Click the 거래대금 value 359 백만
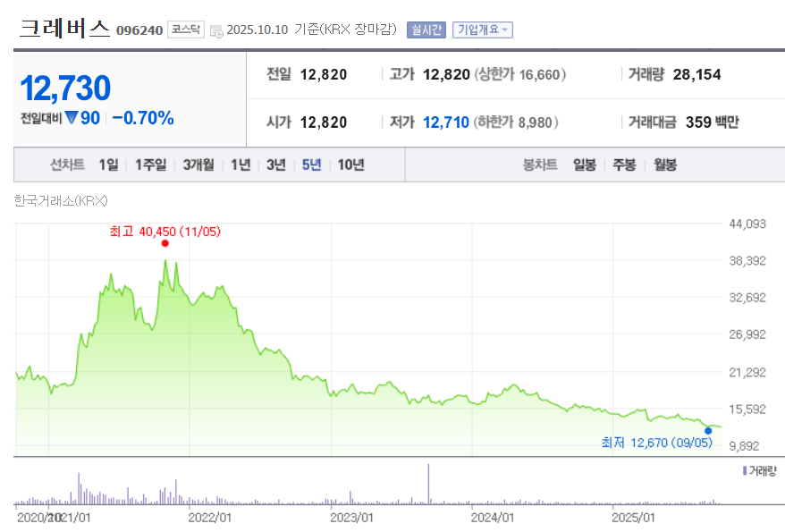This screenshot has height=532, width=785. tap(713, 122)
